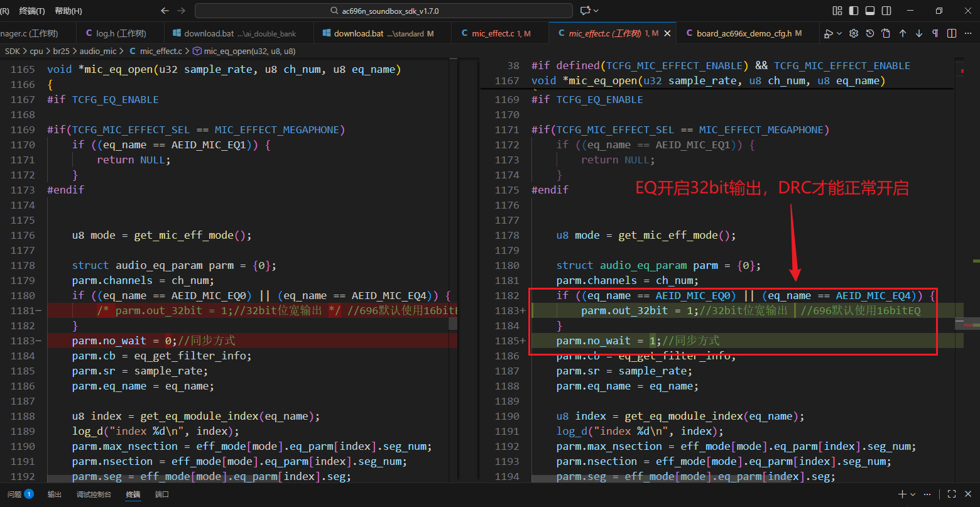
Task: Open more editor actions ellipsis menu
Action: pyautogui.click(x=968, y=33)
